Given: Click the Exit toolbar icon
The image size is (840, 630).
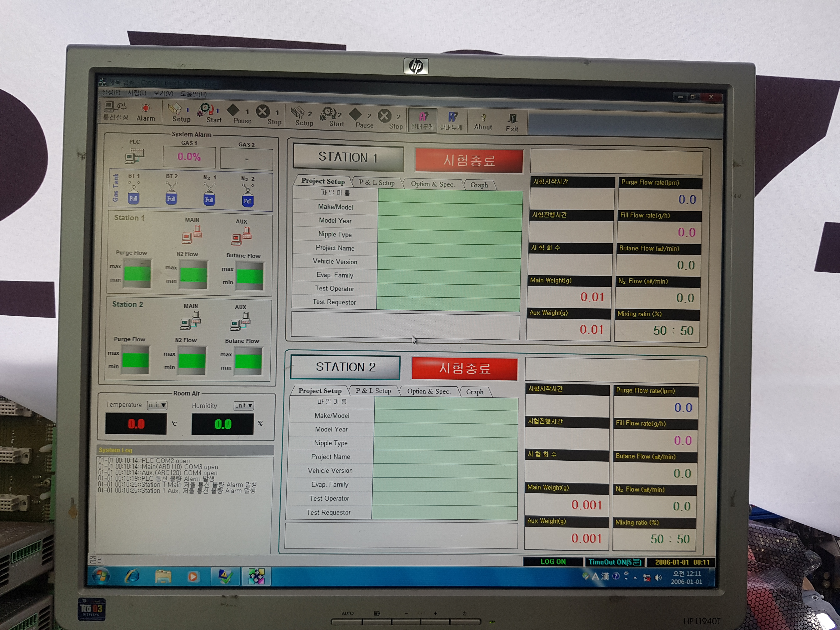Looking at the screenshot, I should [x=512, y=123].
